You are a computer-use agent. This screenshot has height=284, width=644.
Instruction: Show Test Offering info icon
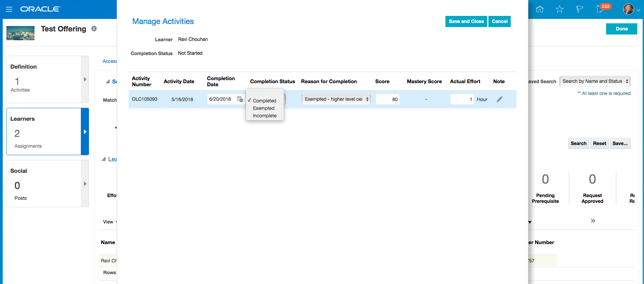tap(94, 29)
